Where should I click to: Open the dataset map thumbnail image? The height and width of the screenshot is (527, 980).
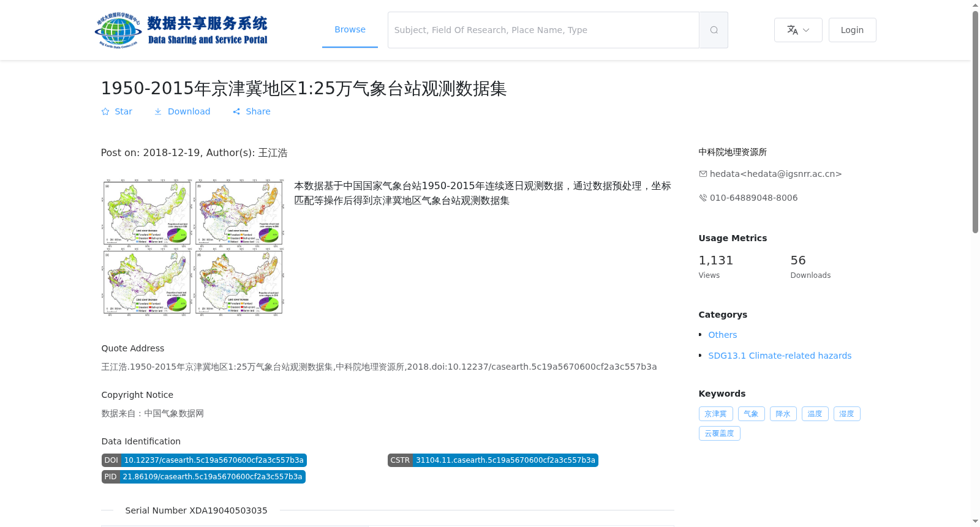(x=193, y=247)
